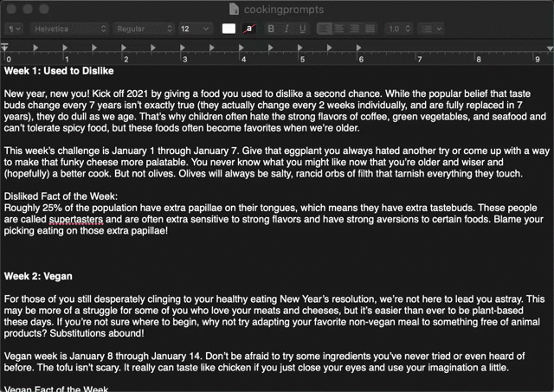Viewport: 554px width, 392px height.
Task: Click the cookingprompts document icon in title bar
Action: (234, 10)
